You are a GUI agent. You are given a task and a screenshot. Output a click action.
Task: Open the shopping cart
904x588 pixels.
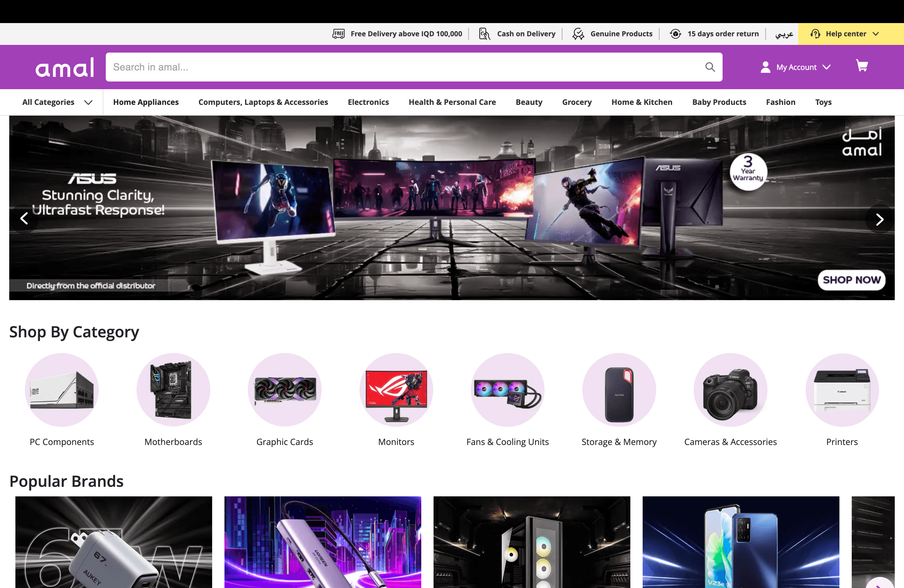(862, 66)
